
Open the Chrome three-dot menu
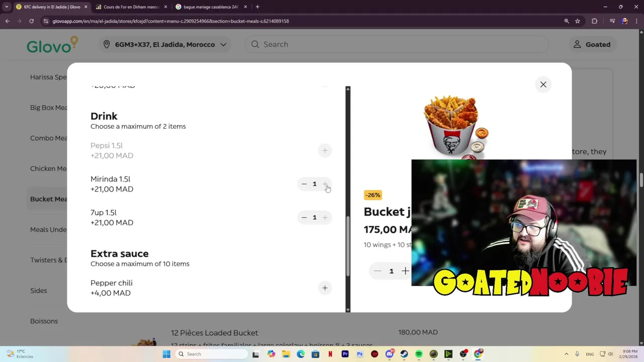[637, 21]
